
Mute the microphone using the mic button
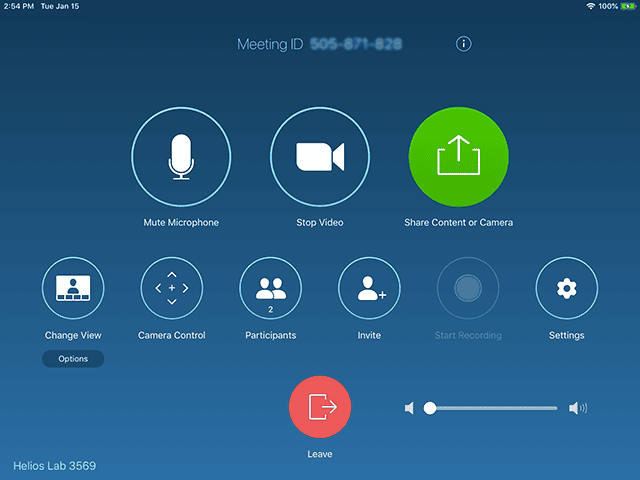pyautogui.click(x=181, y=157)
